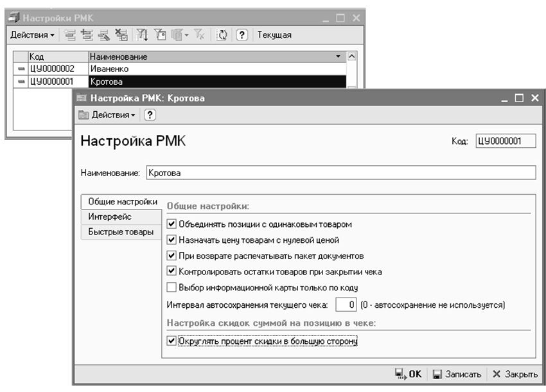The width and height of the screenshot is (546, 392).
Task: Click the Наименование column header
Action: [217, 57]
